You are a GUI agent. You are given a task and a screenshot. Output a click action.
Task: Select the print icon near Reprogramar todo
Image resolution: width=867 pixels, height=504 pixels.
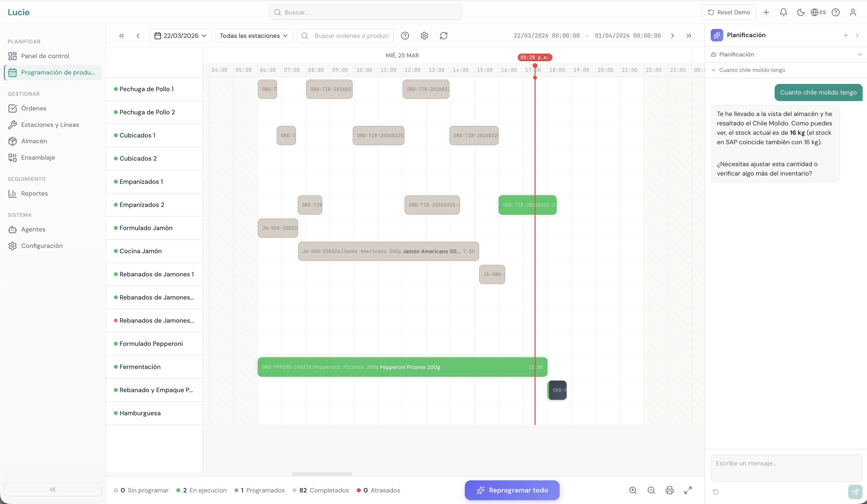pos(669,490)
